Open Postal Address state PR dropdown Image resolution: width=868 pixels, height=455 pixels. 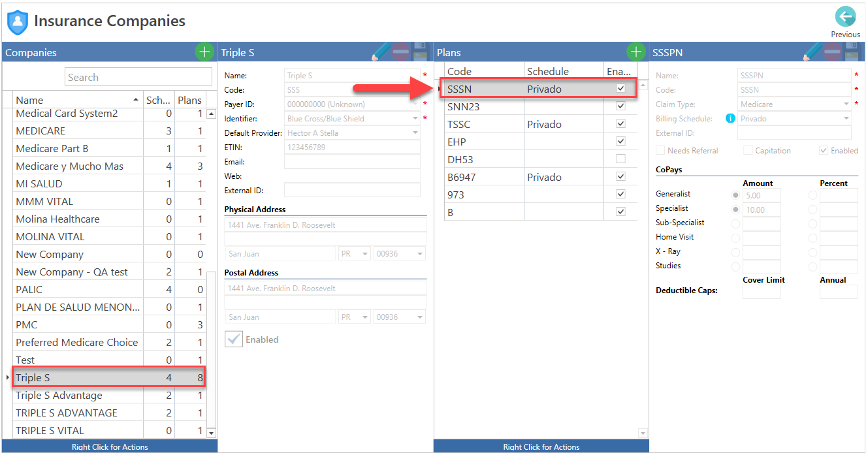coord(365,317)
